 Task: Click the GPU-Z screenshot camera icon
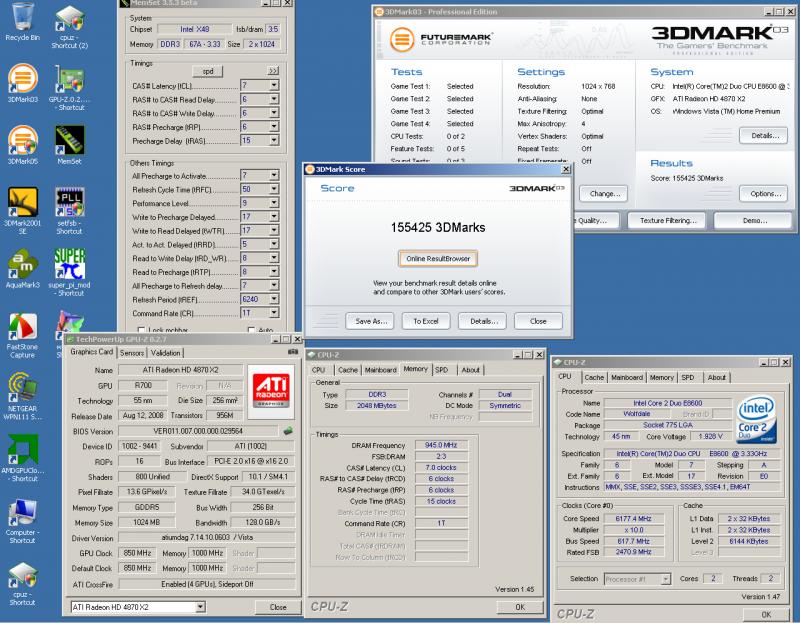click(293, 352)
